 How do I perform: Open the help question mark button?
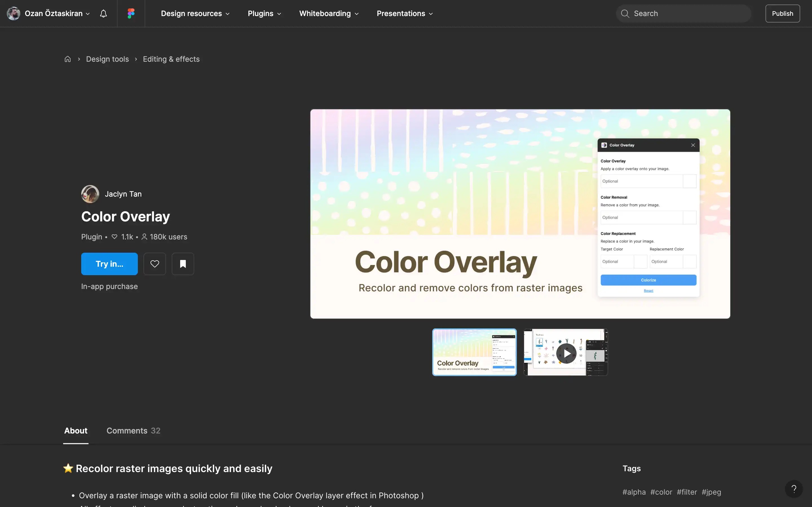(x=794, y=489)
